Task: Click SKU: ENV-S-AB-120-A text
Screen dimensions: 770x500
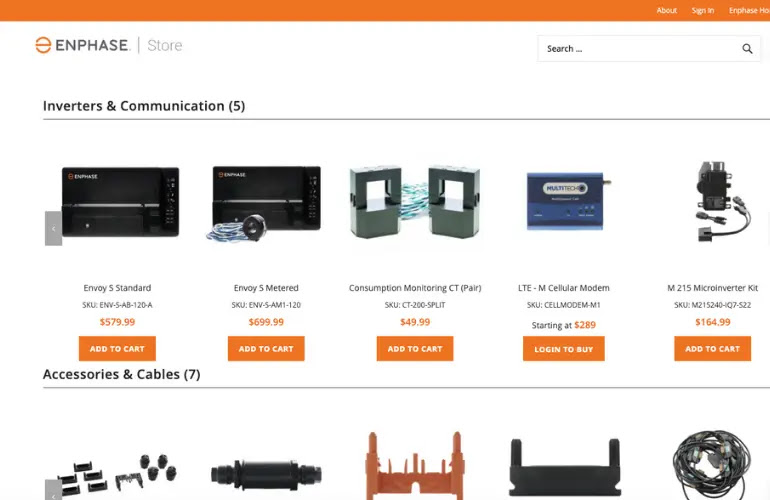Action: click(x=117, y=305)
